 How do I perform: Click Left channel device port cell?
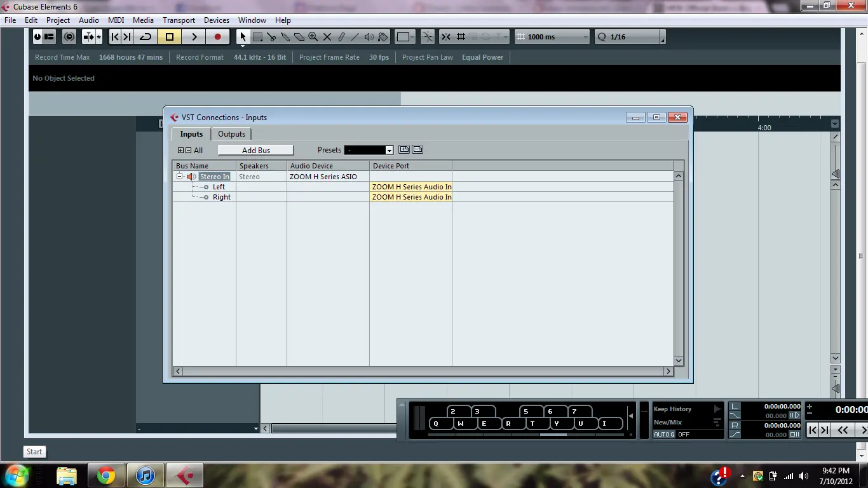click(x=410, y=187)
